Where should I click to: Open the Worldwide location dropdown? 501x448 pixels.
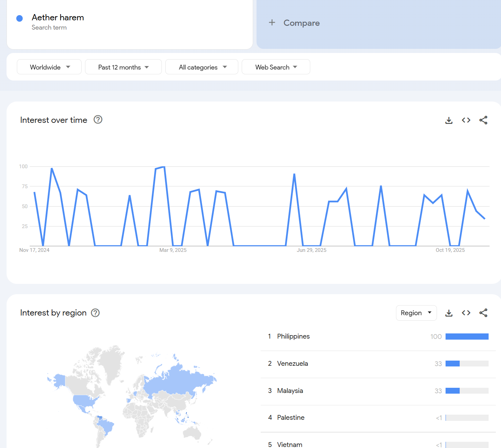click(x=49, y=67)
